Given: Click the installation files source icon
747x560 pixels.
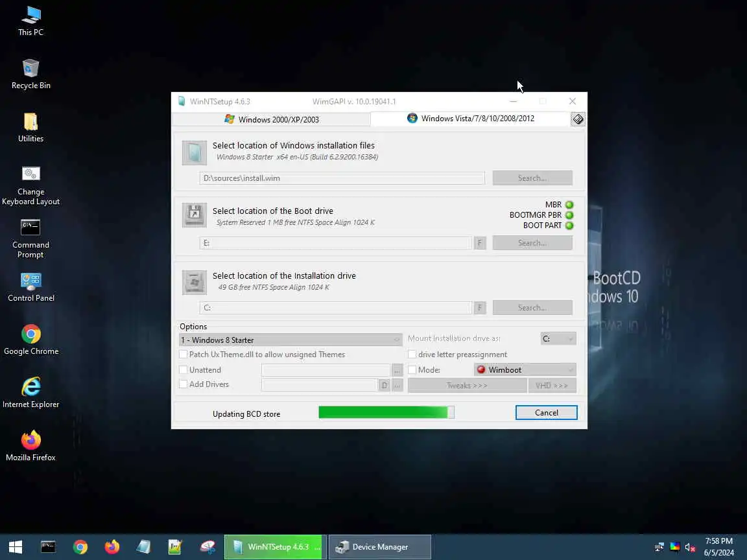Looking at the screenshot, I should click(195, 153).
